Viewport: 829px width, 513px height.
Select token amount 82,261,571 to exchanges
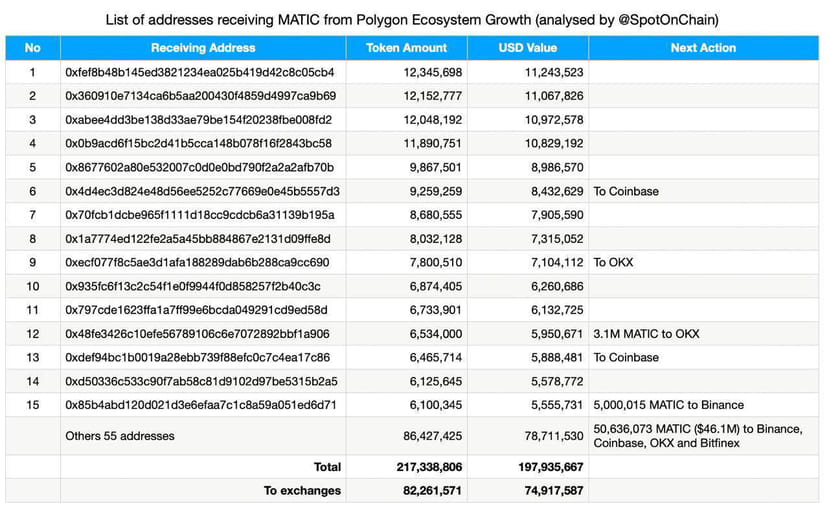[x=432, y=491]
